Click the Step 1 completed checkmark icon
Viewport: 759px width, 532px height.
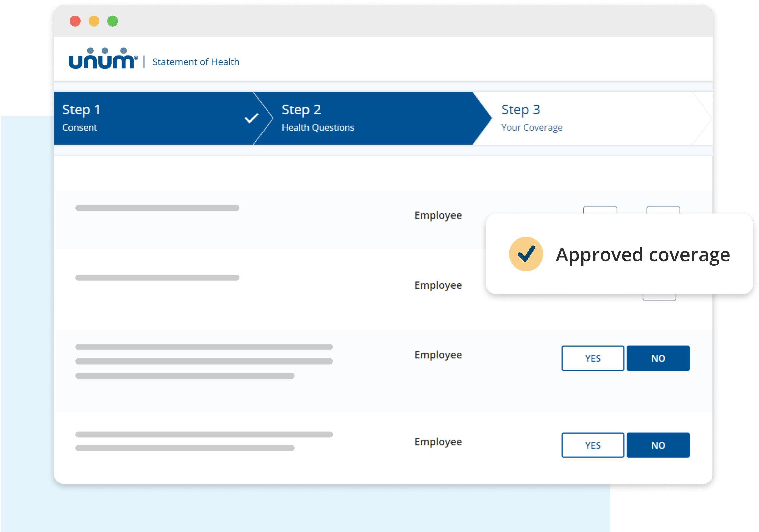(251, 118)
